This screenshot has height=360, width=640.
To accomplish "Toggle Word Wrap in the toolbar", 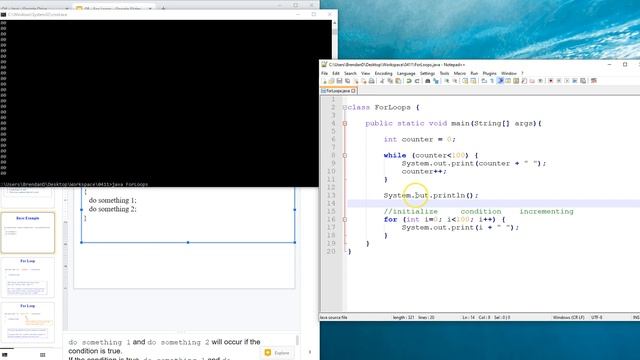I will click(x=484, y=81).
